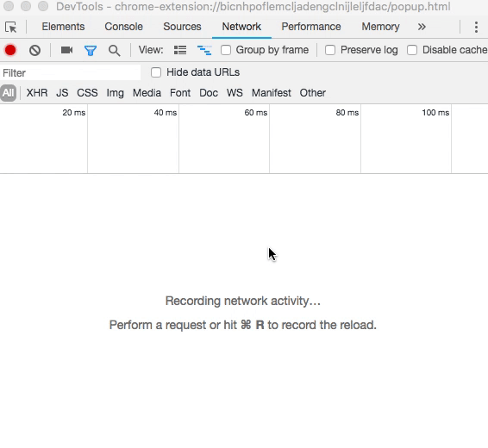Clear the network log with the clear icon
This screenshot has height=448, width=488.
click(x=34, y=50)
